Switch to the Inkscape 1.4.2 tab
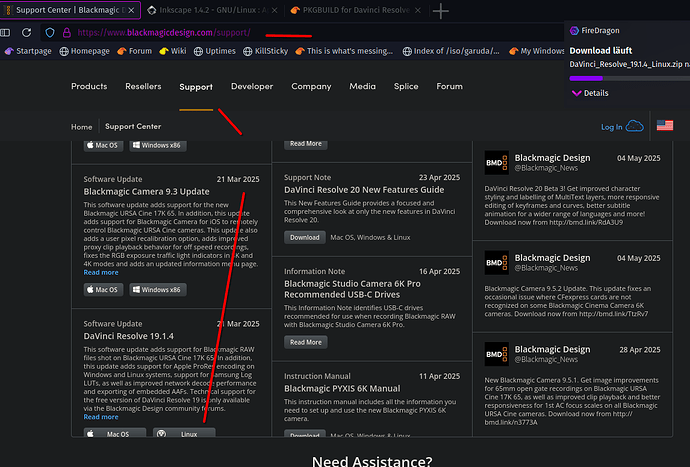This screenshot has width=690, height=467. [213, 10]
